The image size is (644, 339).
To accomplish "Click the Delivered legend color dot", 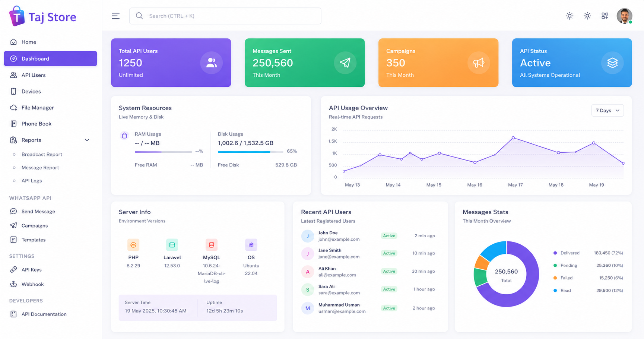I will click(555, 253).
